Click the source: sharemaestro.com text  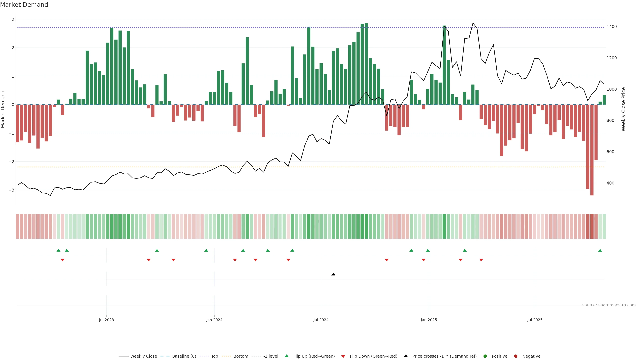click(609, 305)
